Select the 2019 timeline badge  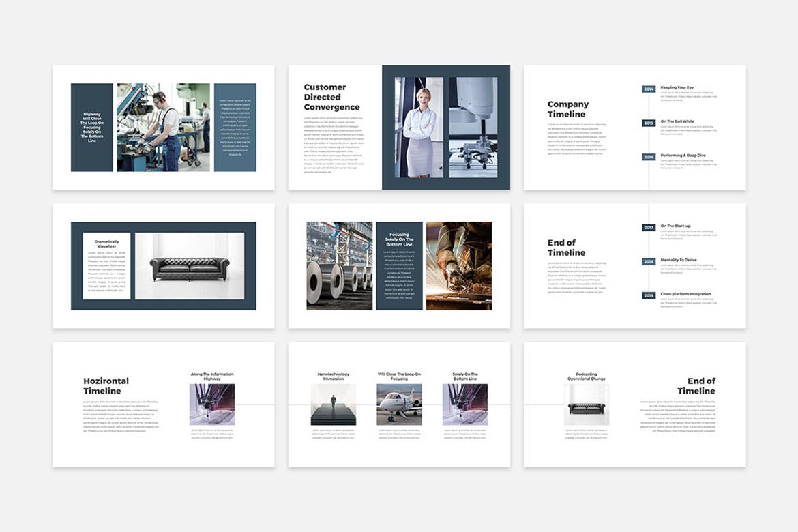point(648,295)
